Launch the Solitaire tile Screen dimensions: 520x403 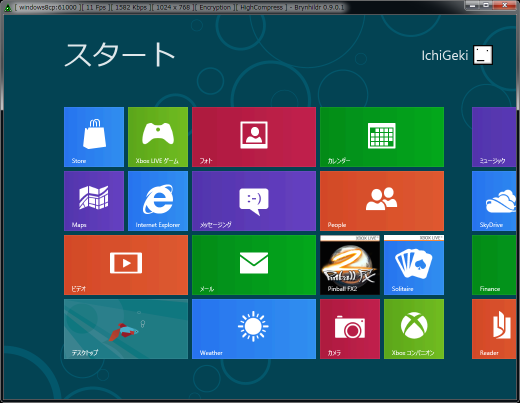(414, 265)
